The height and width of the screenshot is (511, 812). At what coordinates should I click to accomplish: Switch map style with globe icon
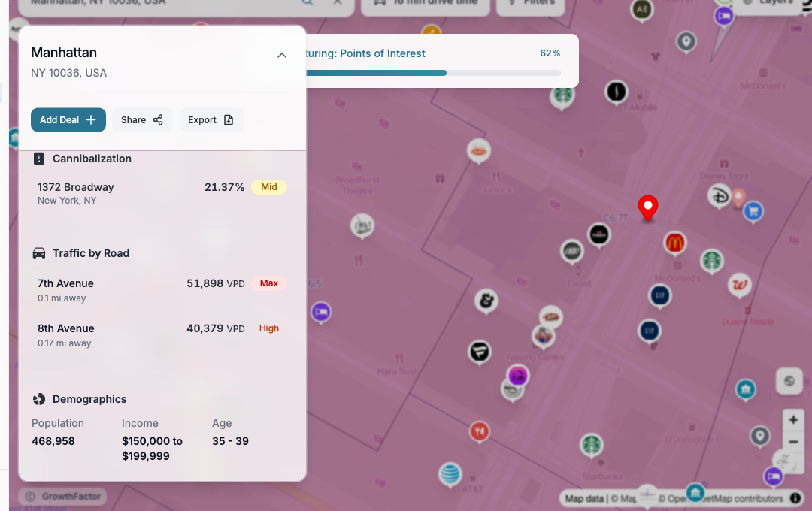pos(789,381)
